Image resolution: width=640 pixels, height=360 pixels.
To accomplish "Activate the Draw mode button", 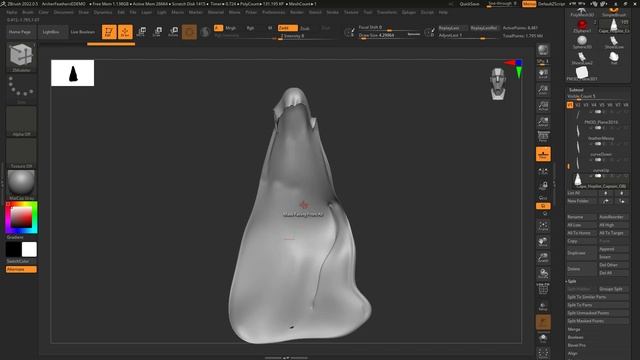I will (x=125, y=32).
